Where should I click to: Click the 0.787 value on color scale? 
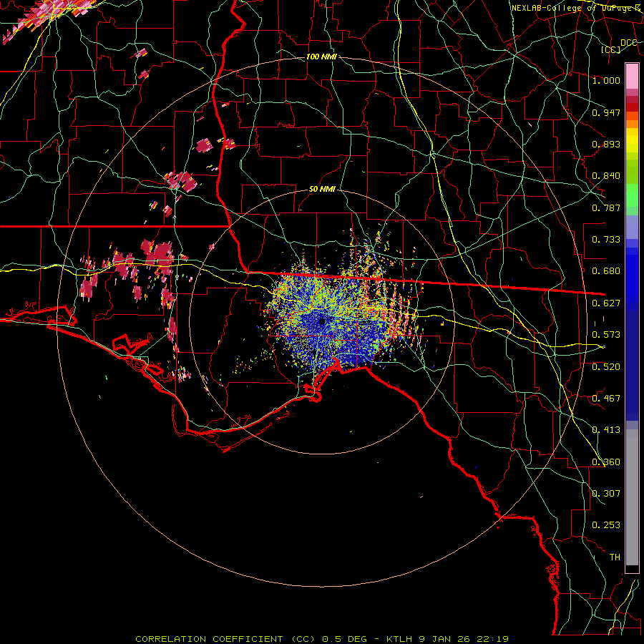[x=606, y=208]
